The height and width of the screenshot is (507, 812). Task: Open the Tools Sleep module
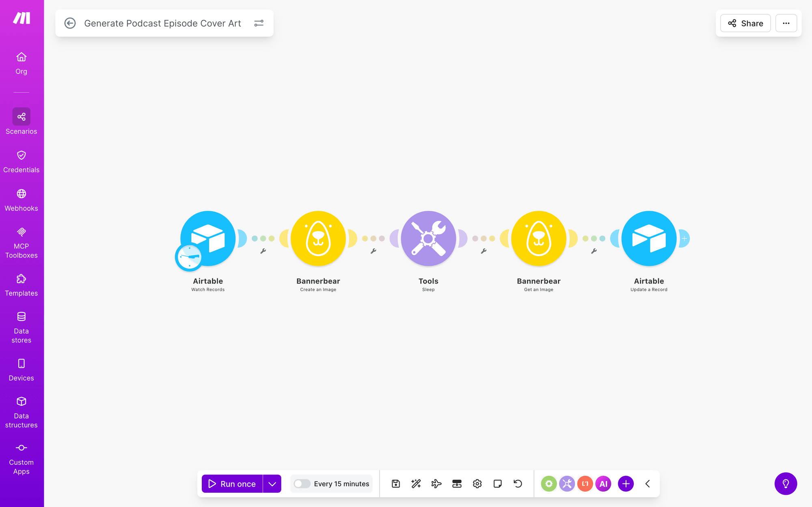pos(428,238)
